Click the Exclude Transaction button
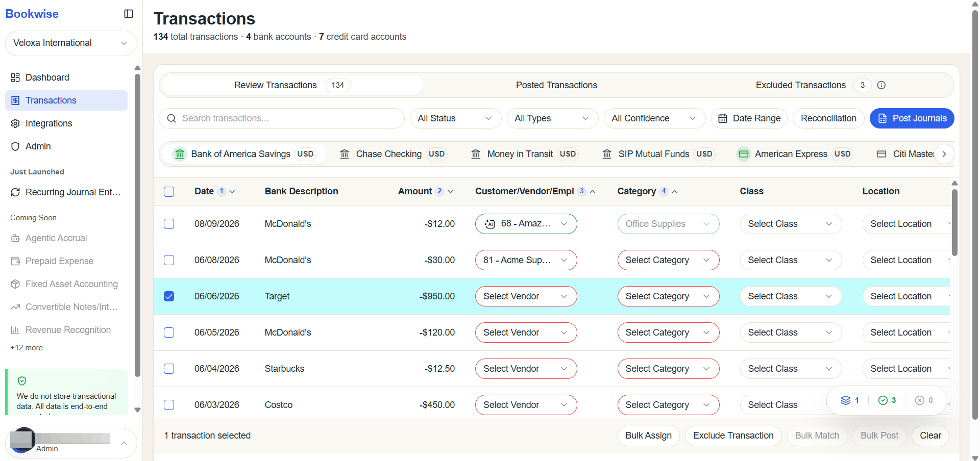This screenshot has width=980, height=461. 733,436
